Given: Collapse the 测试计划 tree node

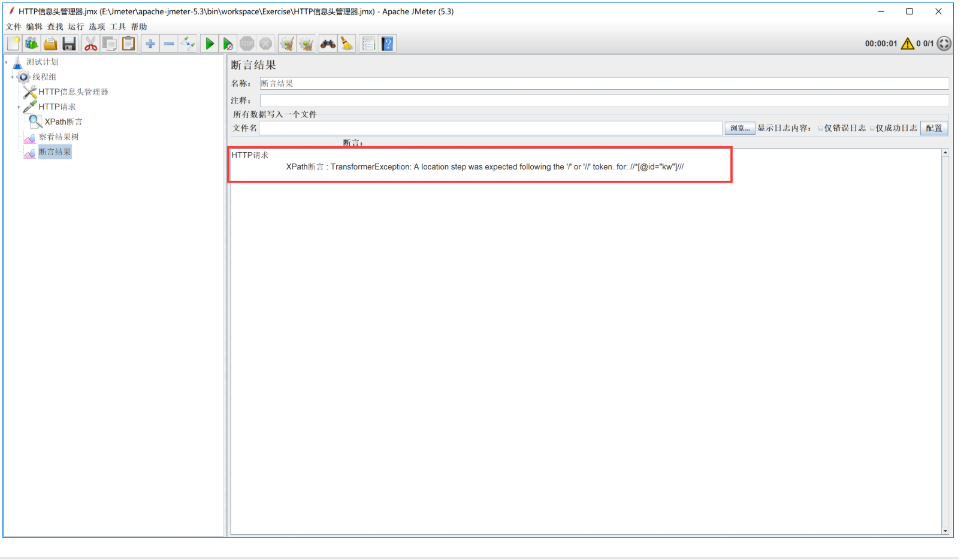Looking at the screenshot, I should click(x=6, y=62).
